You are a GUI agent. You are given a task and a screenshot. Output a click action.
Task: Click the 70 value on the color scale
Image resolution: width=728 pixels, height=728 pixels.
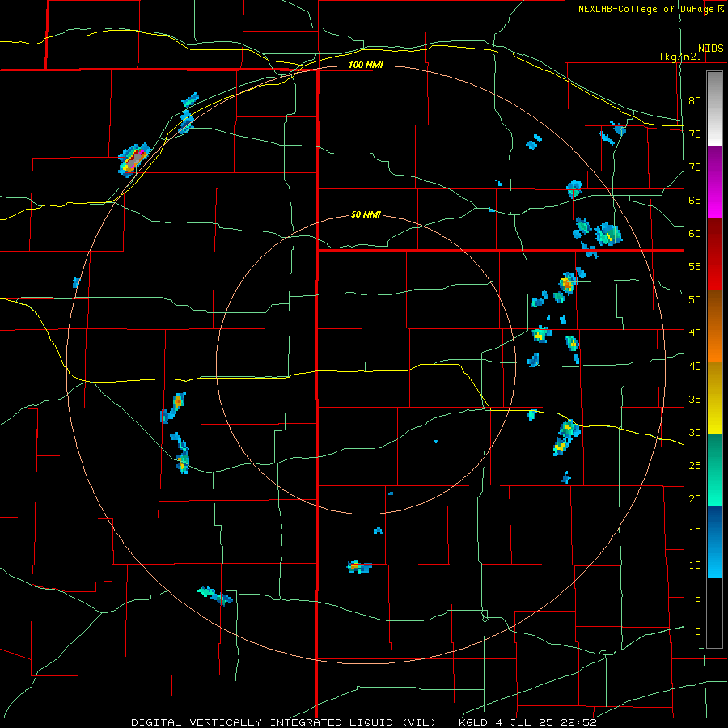click(695, 167)
